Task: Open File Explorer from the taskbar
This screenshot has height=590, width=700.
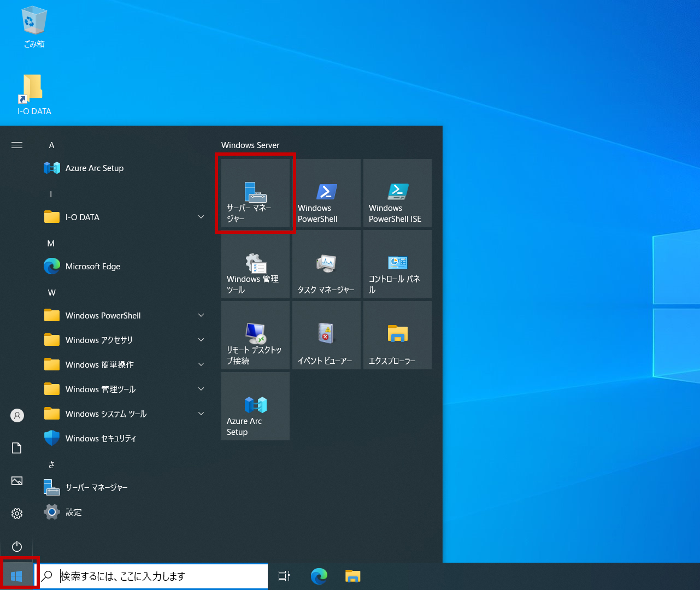Action: tap(353, 576)
